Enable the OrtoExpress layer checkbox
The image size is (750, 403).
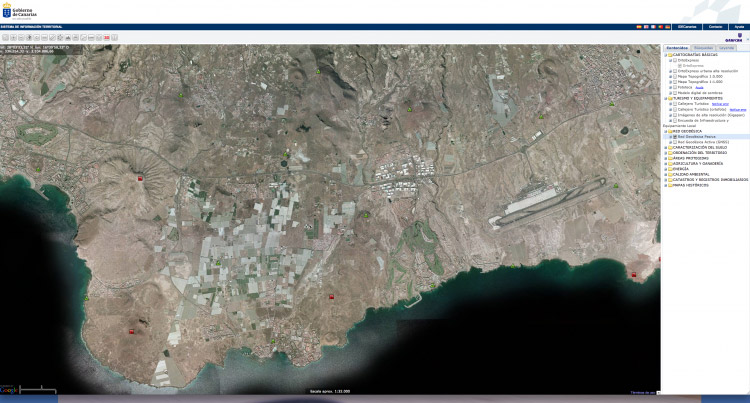point(675,61)
